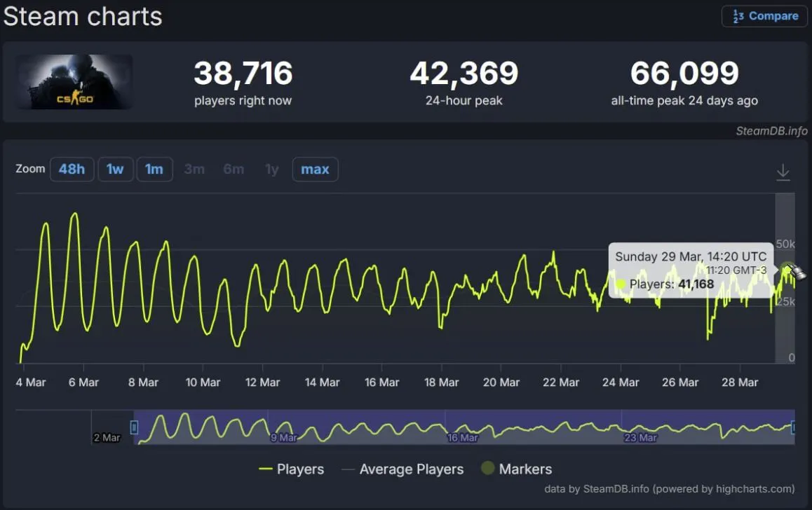
Task: Click the 2 Mar navigator label
Action: point(107,438)
